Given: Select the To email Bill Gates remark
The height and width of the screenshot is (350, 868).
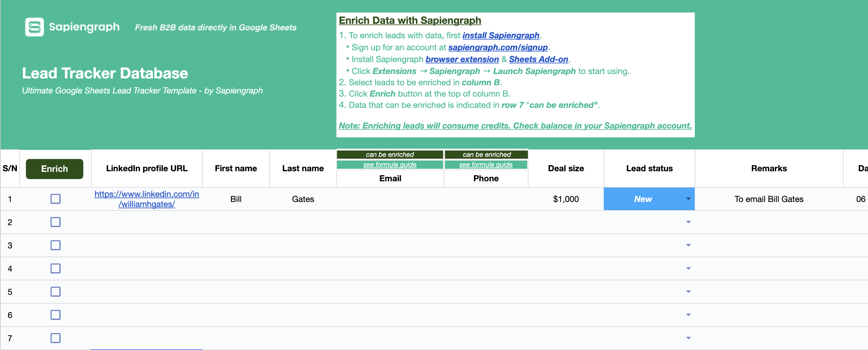Looking at the screenshot, I should 769,199.
